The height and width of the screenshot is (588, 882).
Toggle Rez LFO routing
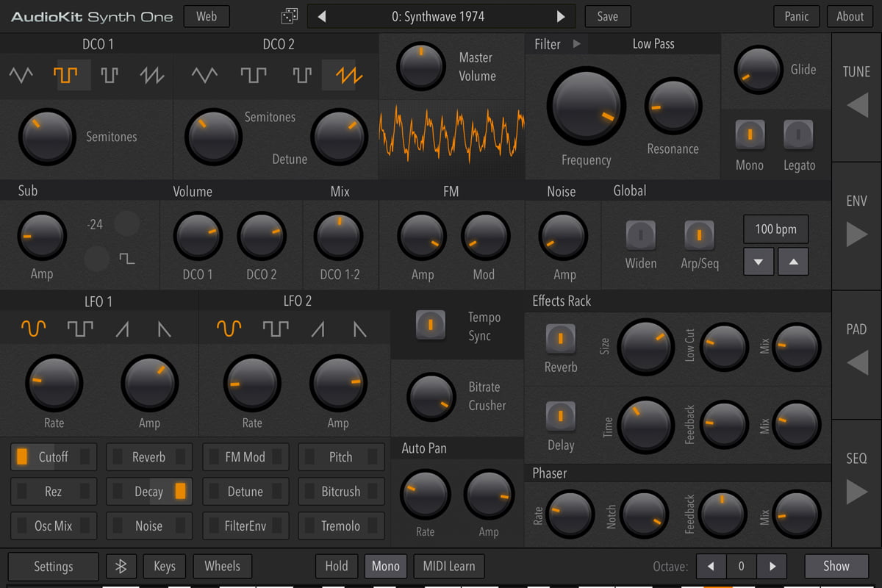54,491
